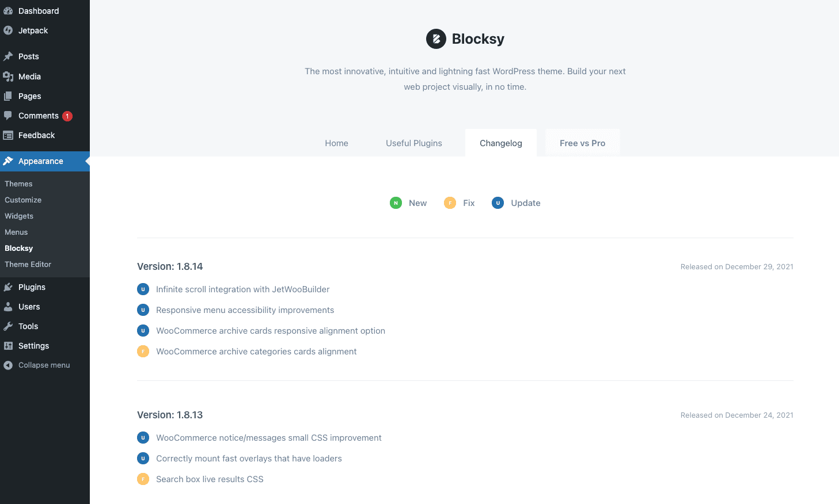
Task: Click 'Infinite scroll integration with JetWooBuilder' entry
Action: (243, 289)
